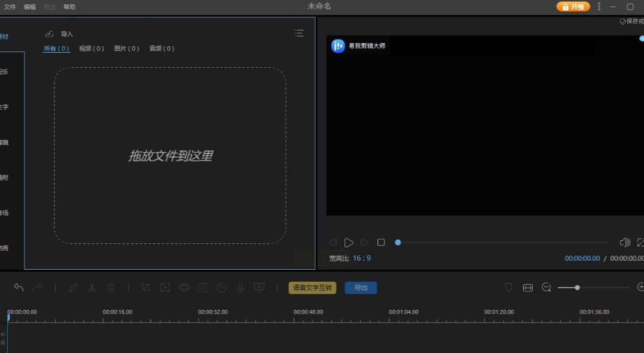Click the 00:01:04.00 ruler mark

coord(404,312)
